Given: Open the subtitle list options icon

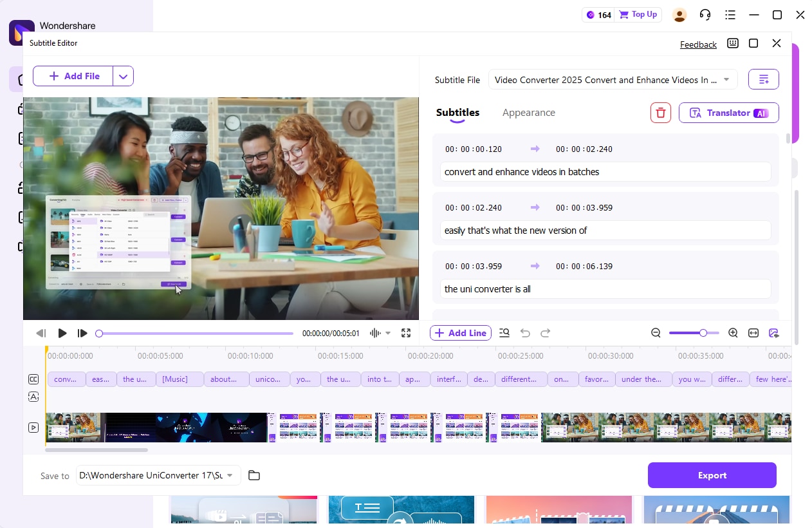Looking at the screenshot, I should pyautogui.click(x=764, y=79).
